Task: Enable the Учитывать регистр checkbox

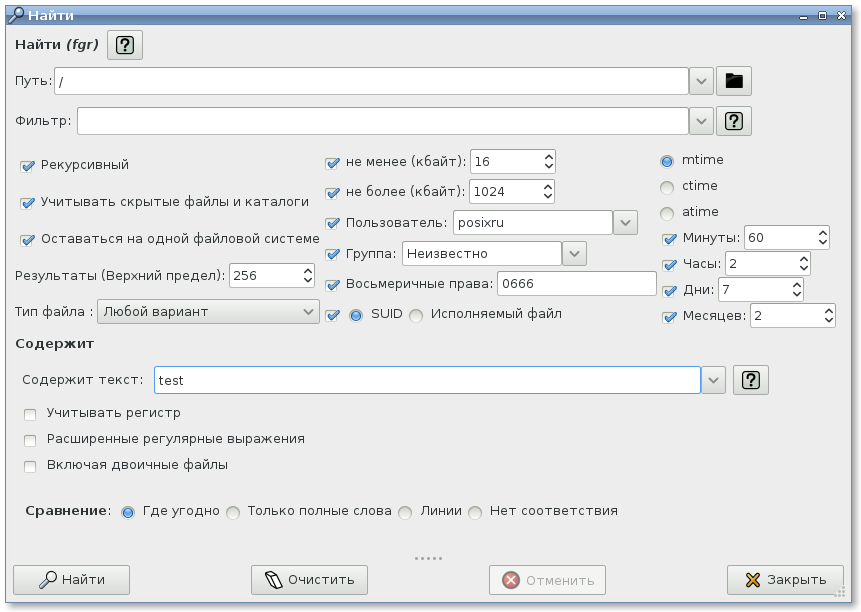Action: 30,414
